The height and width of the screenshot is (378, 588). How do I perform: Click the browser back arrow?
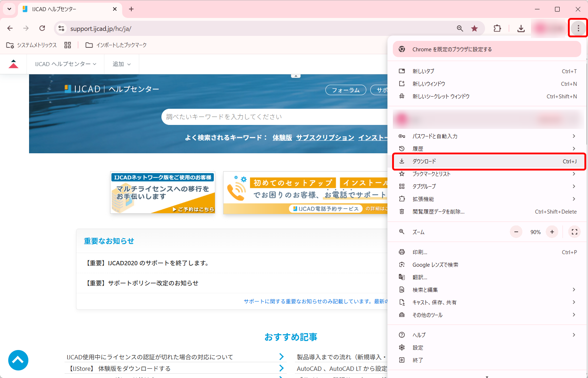pos(10,28)
